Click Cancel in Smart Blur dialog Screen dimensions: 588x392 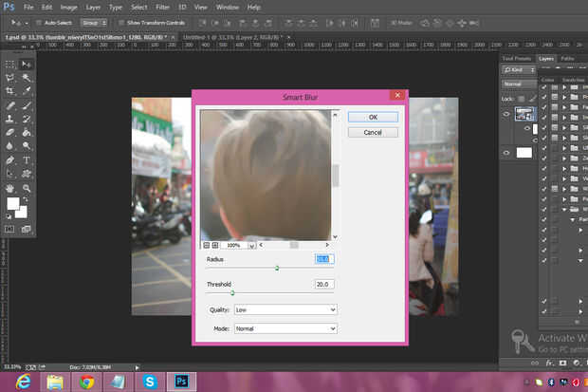[x=373, y=133]
